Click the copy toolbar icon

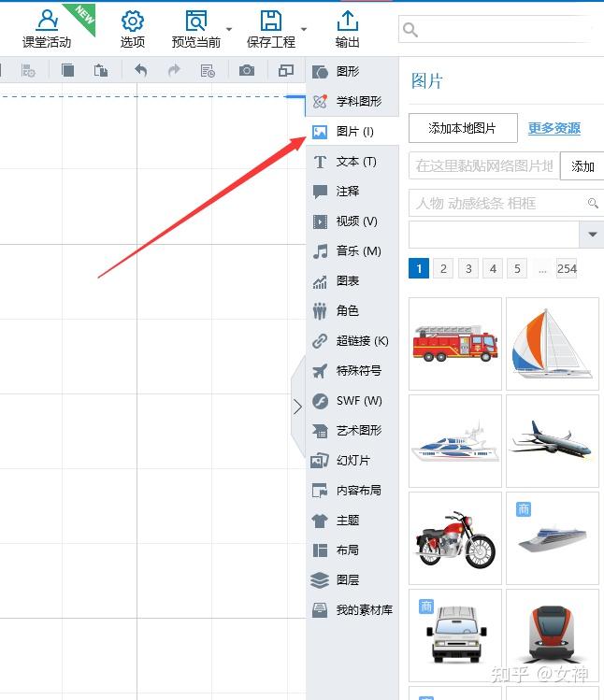click(67, 70)
